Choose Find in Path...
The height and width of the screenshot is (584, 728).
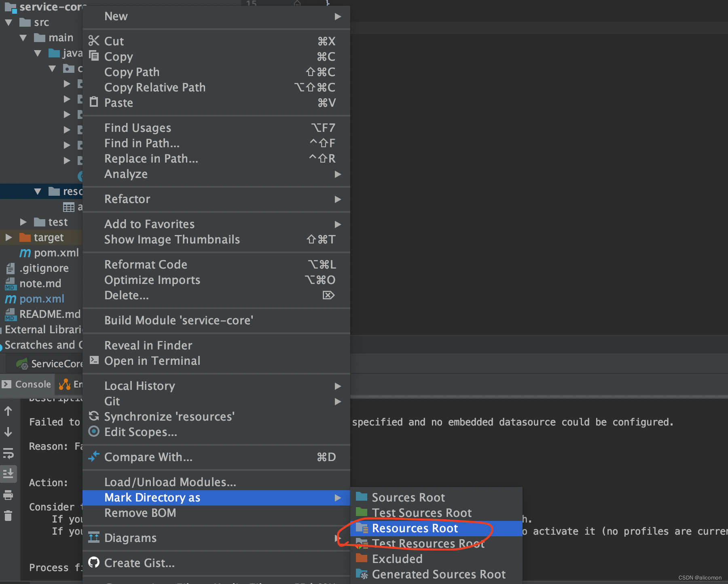pos(216,143)
